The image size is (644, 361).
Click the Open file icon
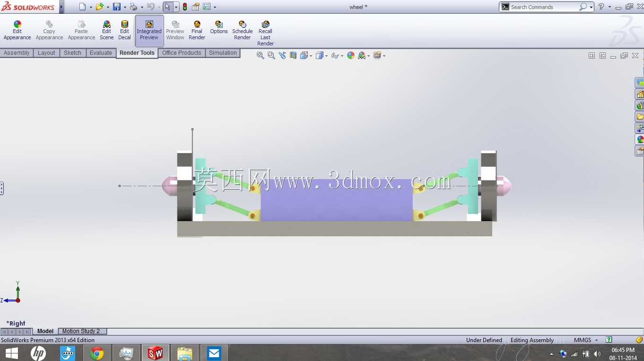tap(99, 7)
